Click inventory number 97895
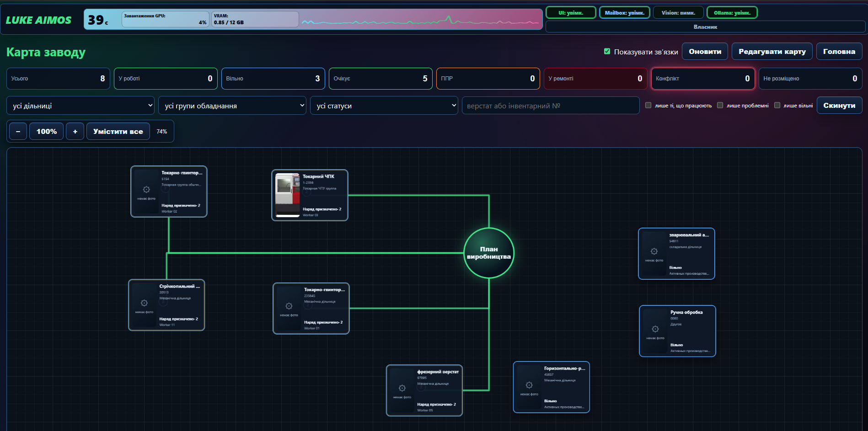This screenshot has width=868, height=431. point(422,378)
